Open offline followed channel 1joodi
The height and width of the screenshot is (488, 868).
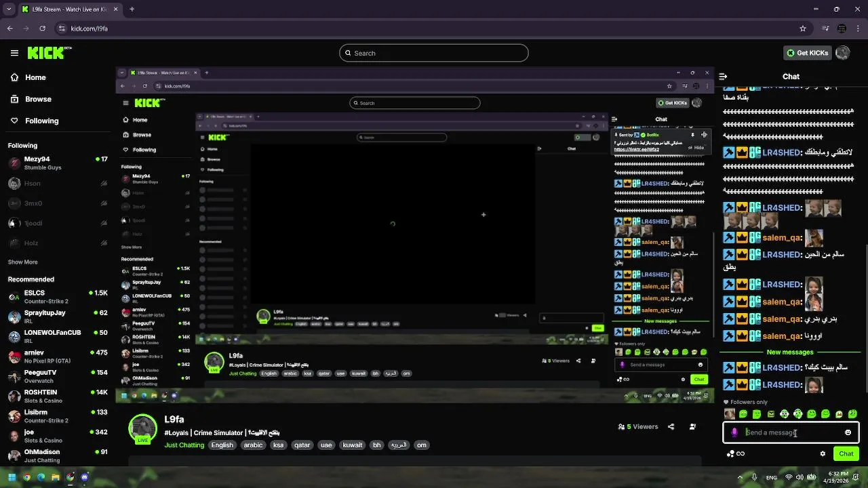pos(58,223)
